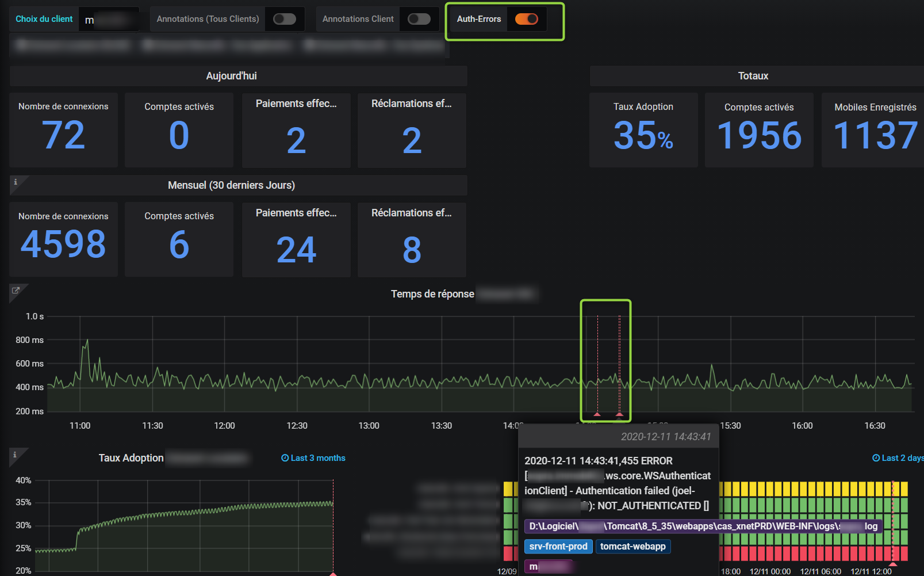Open the Taux Adoption panel title menu
Viewport: 924px width, 576px height.
coord(131,458)
